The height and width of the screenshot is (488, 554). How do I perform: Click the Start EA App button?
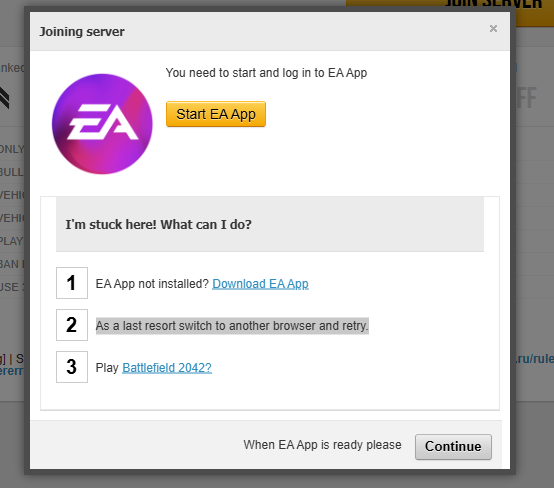[216, 114]
